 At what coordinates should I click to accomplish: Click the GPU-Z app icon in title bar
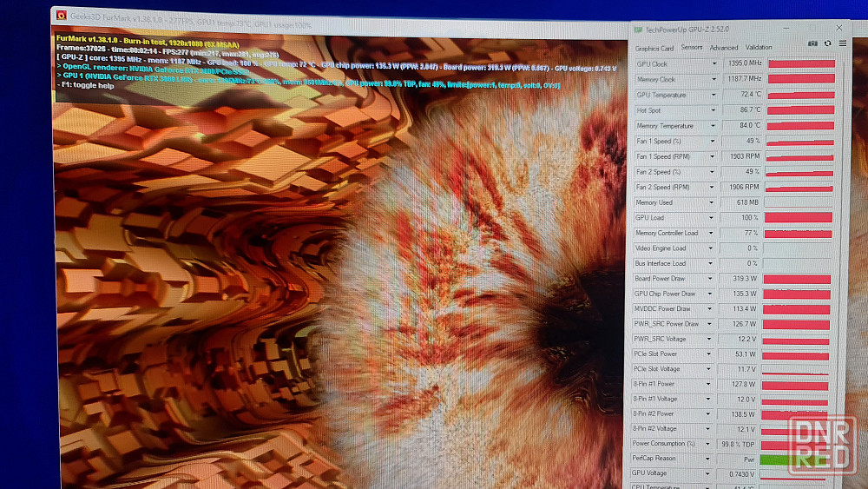pos(638,30)
